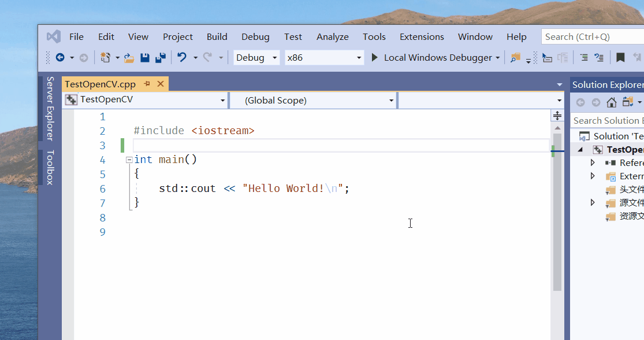Viewport: 644px width, 340px height.
Task: Click the Open File folder icon
Action: pyautogui.click(x=129, y=58)
